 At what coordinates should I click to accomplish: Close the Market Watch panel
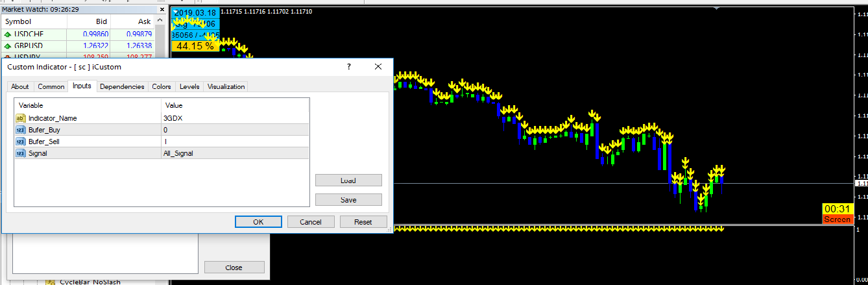tap(162, 9)
